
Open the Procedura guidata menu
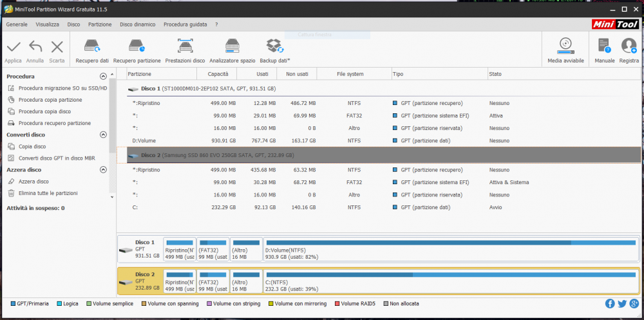click(x=185, y=24)
